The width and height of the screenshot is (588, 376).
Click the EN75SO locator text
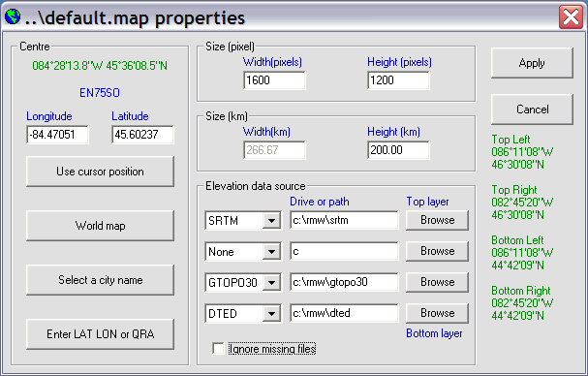coord(100,93)
